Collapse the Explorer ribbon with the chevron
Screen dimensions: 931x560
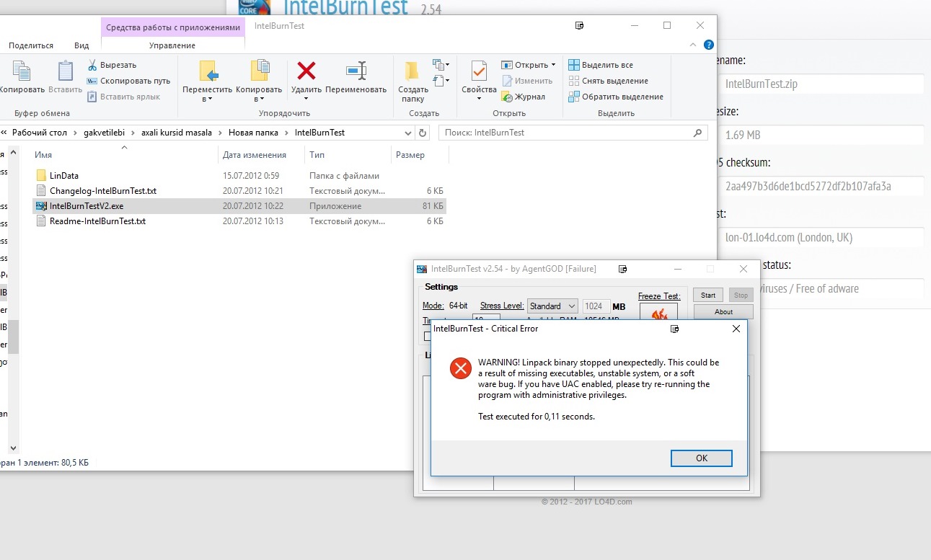click(692, 45)
